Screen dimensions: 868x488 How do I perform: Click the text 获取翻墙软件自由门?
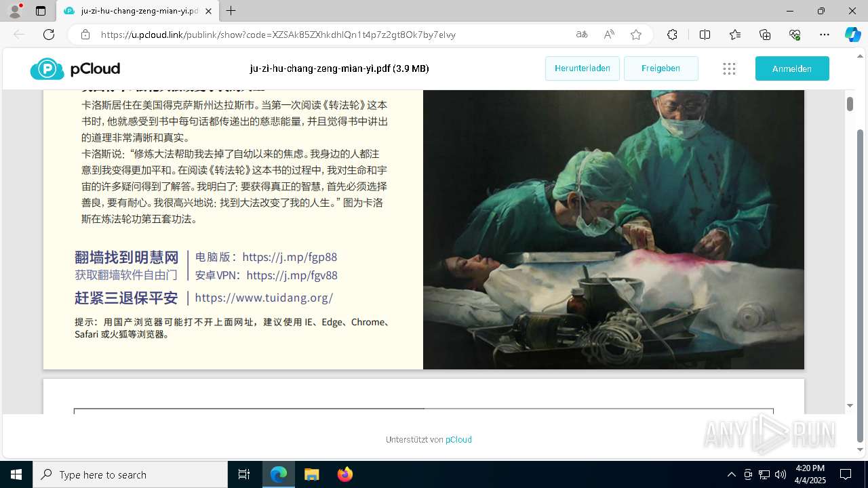click(x=126, y=275)
